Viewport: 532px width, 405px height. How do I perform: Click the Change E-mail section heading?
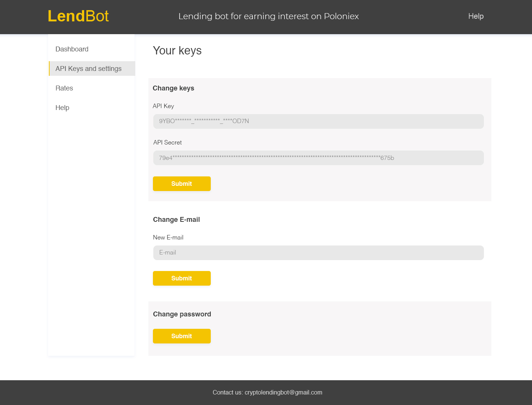176,220
